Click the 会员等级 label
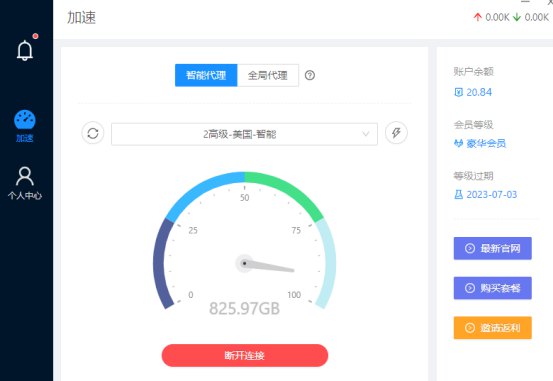 click(473, 125)
